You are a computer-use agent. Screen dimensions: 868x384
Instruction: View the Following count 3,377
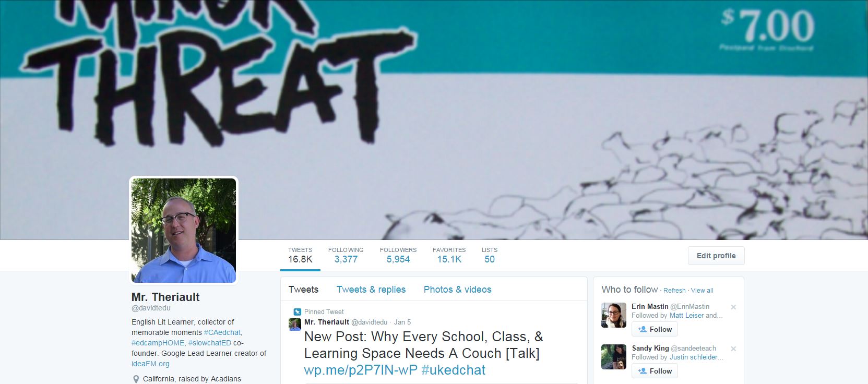point(346,255)
